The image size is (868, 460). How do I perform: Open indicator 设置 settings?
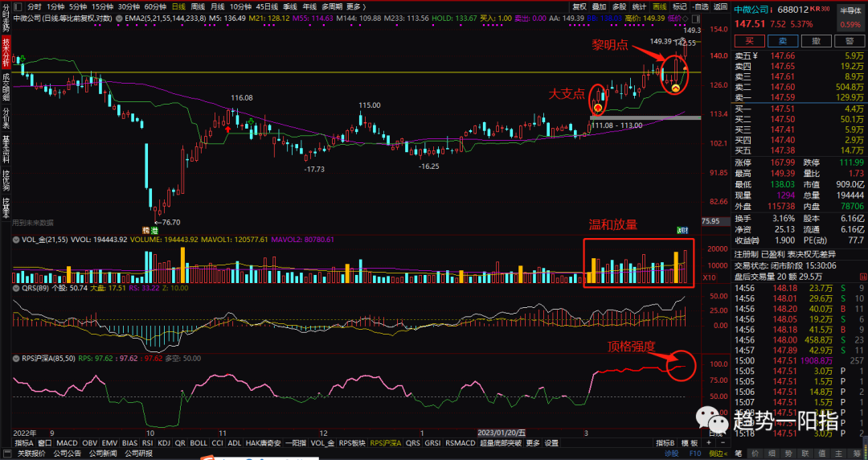click(x=551, y=443)
